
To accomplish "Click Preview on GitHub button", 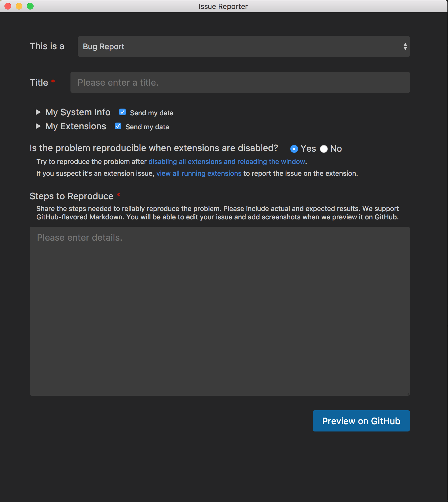I will [x=361, y=421].
